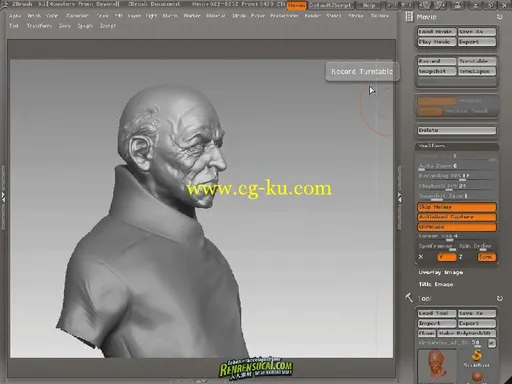Select the Z spin axis

pyautogui.click(x=461, y=257)
